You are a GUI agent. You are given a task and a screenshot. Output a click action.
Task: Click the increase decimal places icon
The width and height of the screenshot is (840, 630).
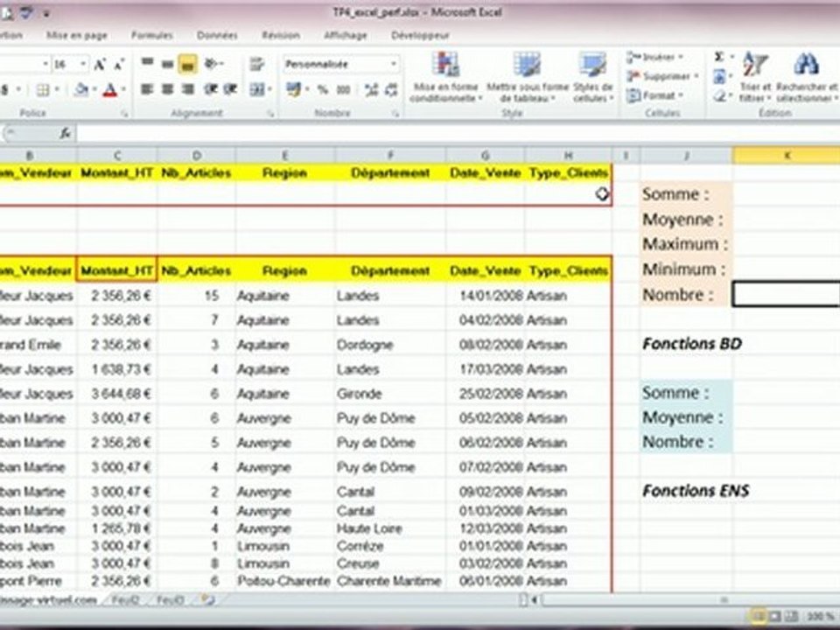371,90
